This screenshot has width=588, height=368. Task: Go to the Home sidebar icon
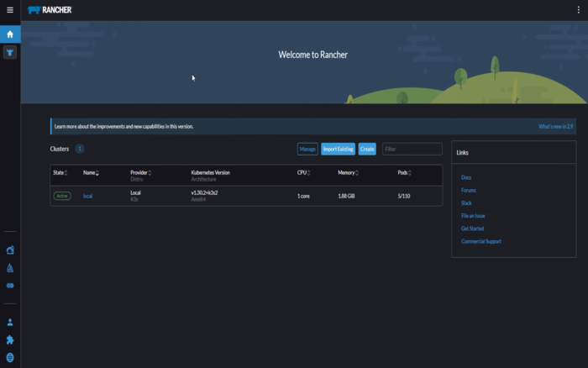(x=10, y=34)
